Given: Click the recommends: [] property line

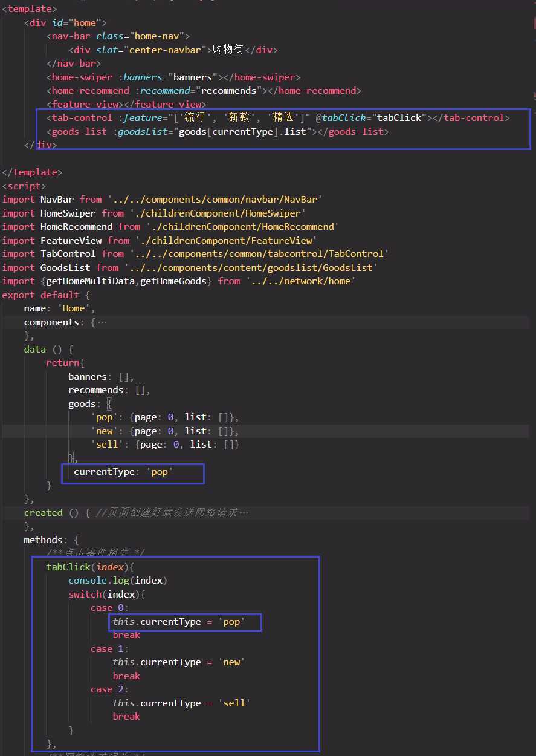Looking at the screenshot, I should [109, 390].
